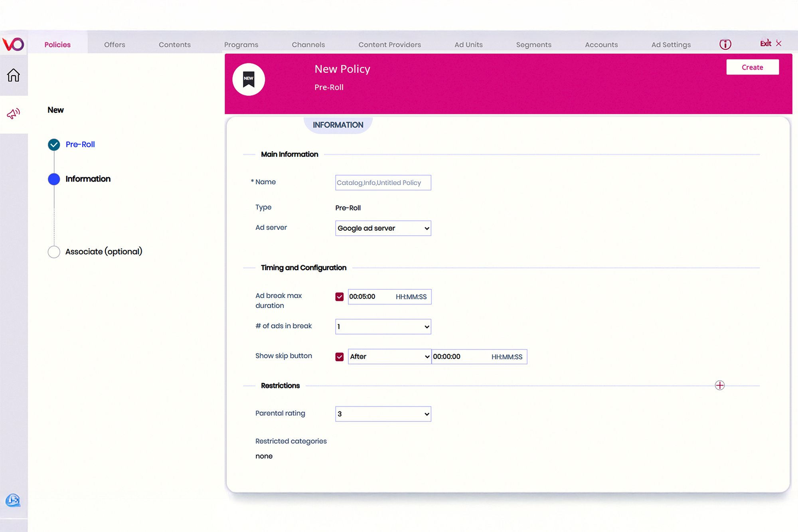The height and width of the screenshot is (532, 798).
Task: Switch to the Ad Units tab
Action: (x=468, y=45)
